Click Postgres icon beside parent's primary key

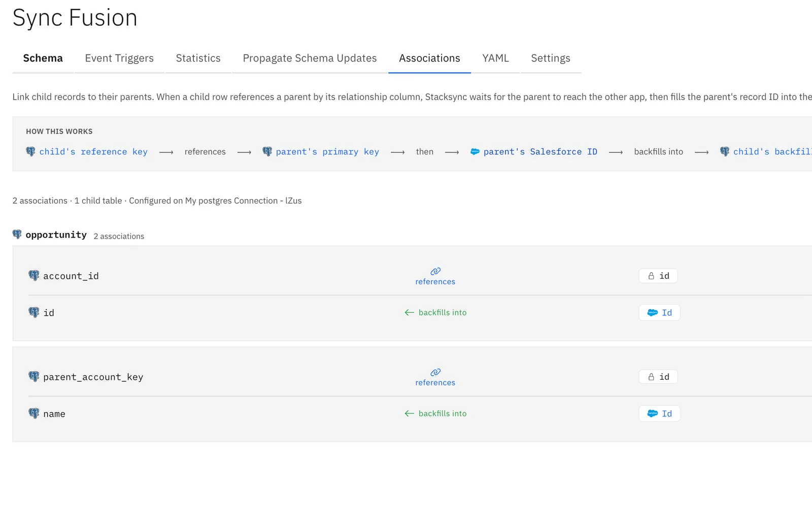click(x=267, y=151)
